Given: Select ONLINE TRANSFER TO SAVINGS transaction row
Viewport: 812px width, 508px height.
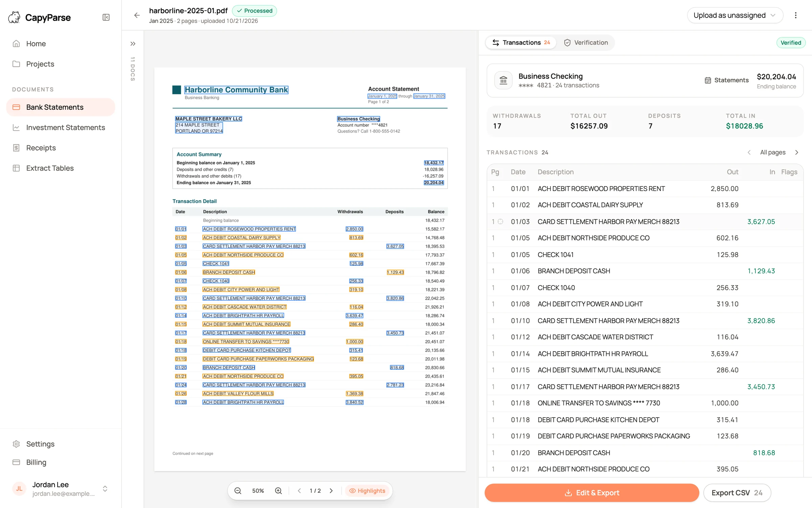Looking at the screenshot, I should click(x=645, y=403).
